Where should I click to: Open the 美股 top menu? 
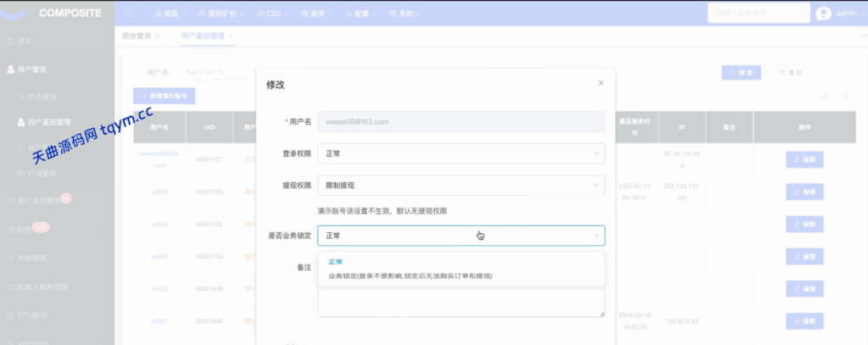170,14
